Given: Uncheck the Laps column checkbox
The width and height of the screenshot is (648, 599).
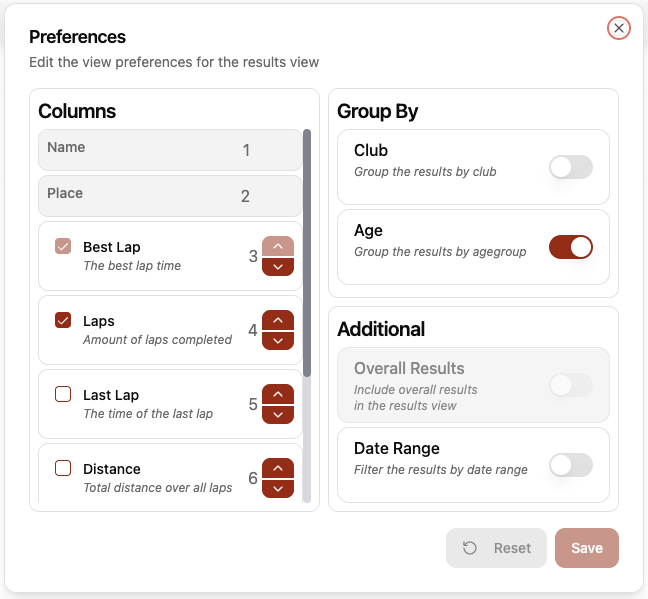Looking at the screenshot, I should (63, 320).
